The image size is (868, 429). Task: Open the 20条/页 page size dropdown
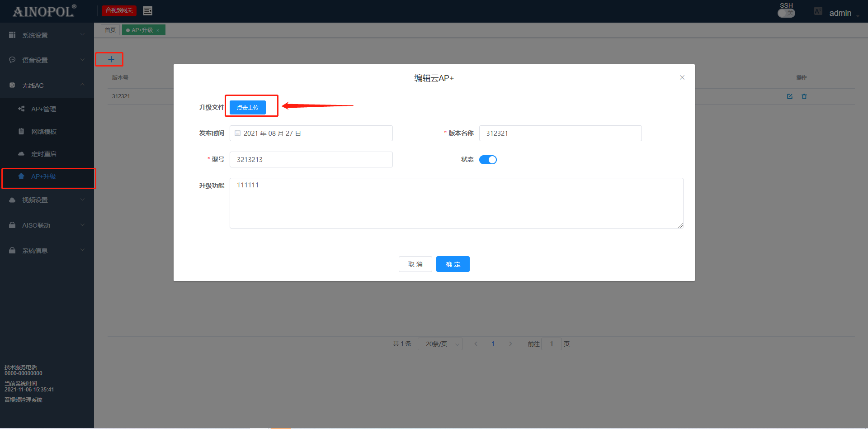[440, 344]
